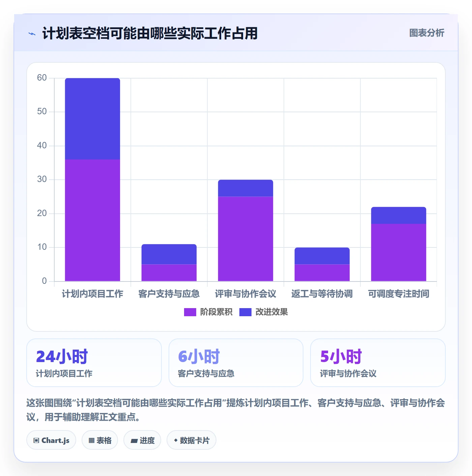Click the 计划内项目工作 x-axis label
Image resolution: width=472 pixels, height=476 pixels.
tap(92, 294)
